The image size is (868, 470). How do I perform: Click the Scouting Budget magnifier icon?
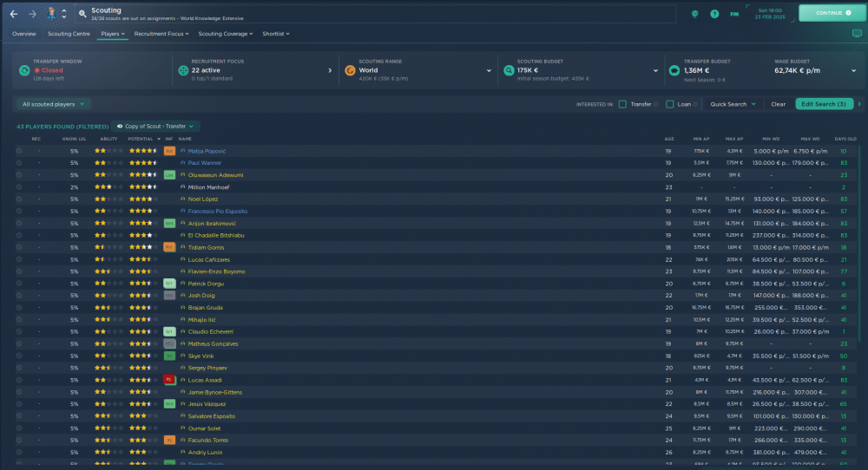[x=509, y=70]
